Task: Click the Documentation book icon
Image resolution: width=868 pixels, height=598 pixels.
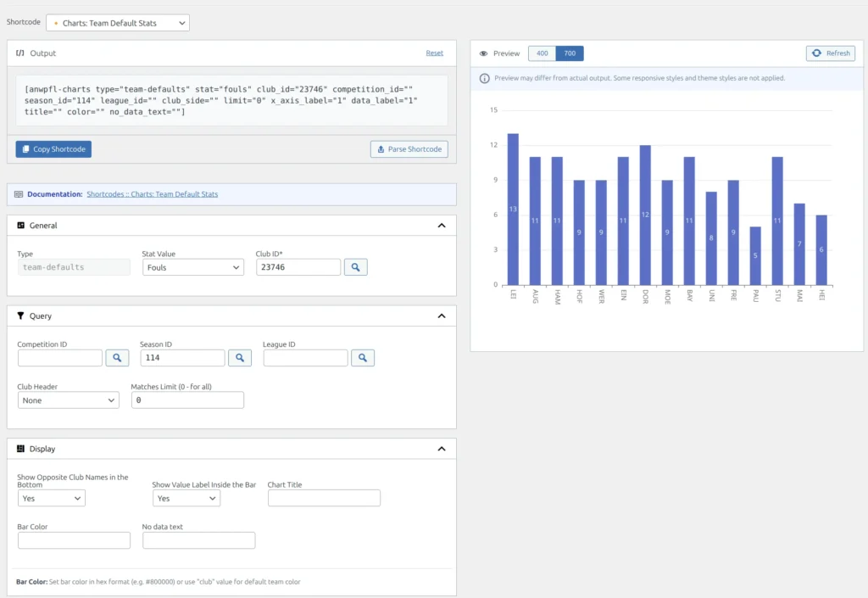Action: 19,194
